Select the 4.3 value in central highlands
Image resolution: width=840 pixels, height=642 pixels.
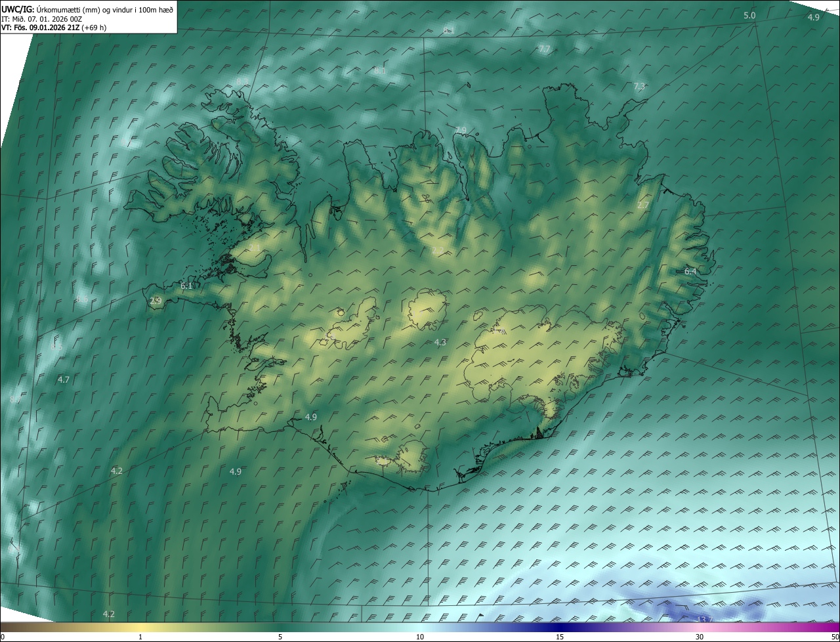coord(440,343)
